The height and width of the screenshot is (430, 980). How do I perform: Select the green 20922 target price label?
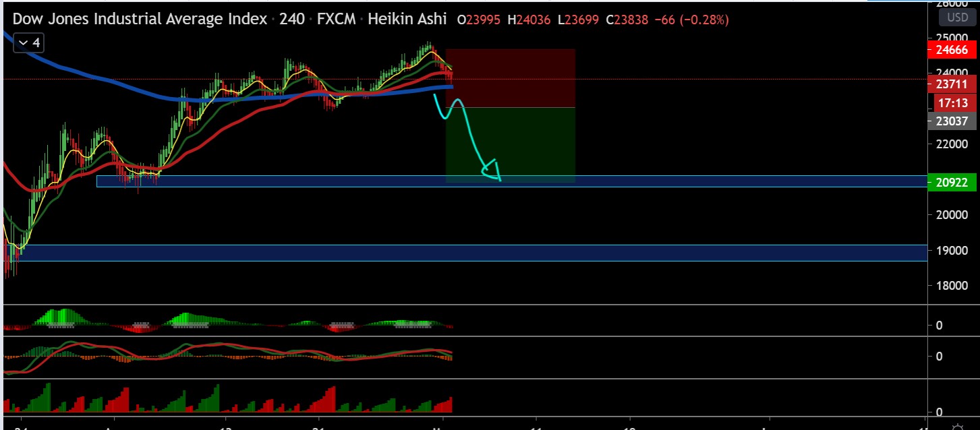point(952,182)
